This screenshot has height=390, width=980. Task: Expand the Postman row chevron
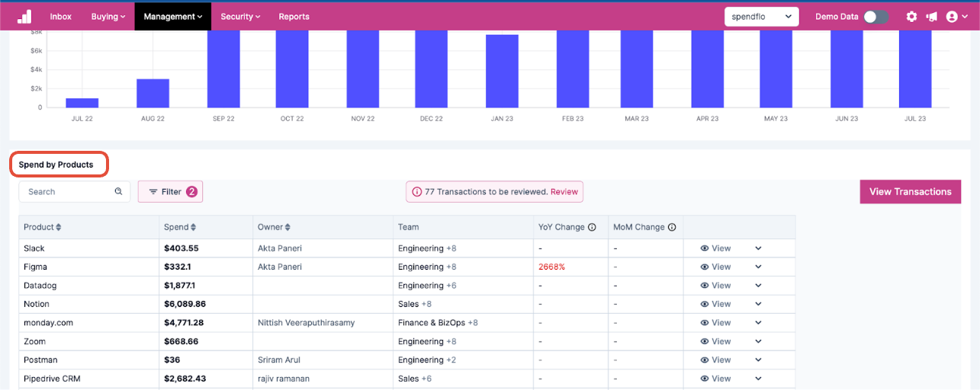(x=758, y=360)
